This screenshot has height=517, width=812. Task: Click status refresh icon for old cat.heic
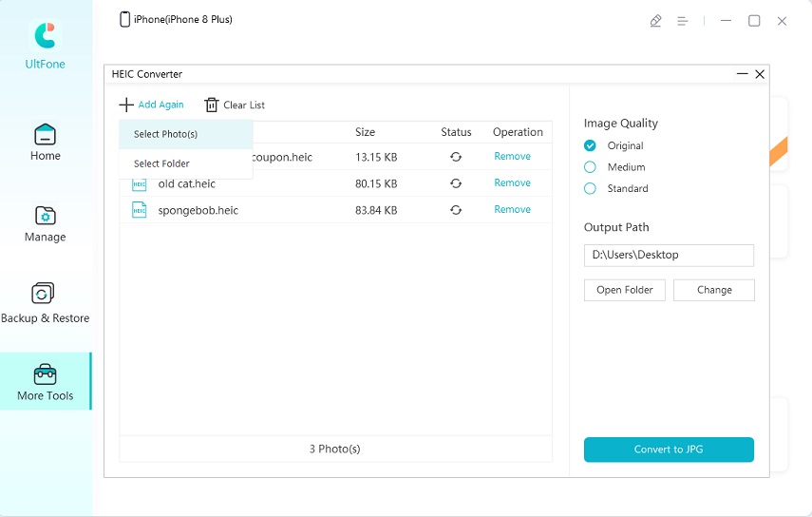(456, 183)
